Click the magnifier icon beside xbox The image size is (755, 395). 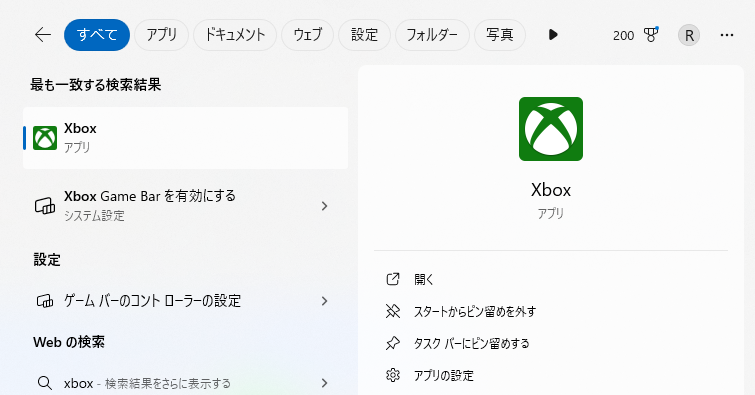pos(45,383)
